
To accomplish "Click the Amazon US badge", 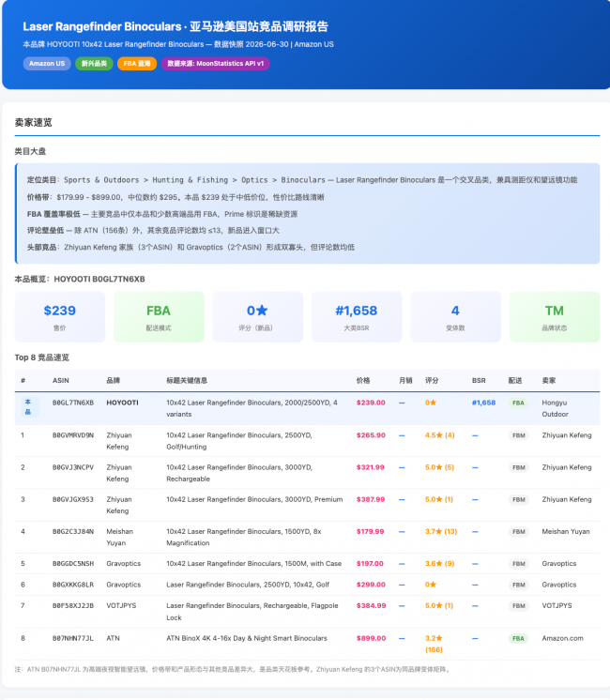I will click(47, 64).
